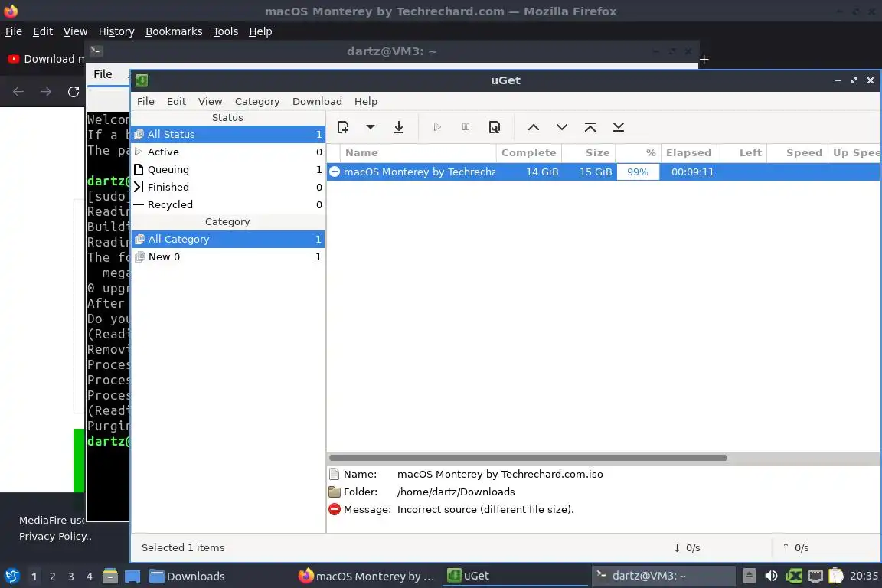
Task: Select the Queuing status row
Action: (x=228, y=169)
